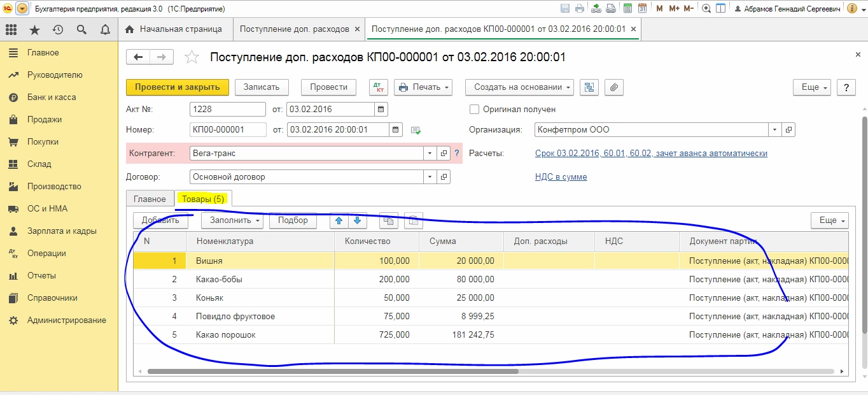Open the Создать на основании dropdown
The width and height of the screenshot is (868, 395).
pos(519,87)
